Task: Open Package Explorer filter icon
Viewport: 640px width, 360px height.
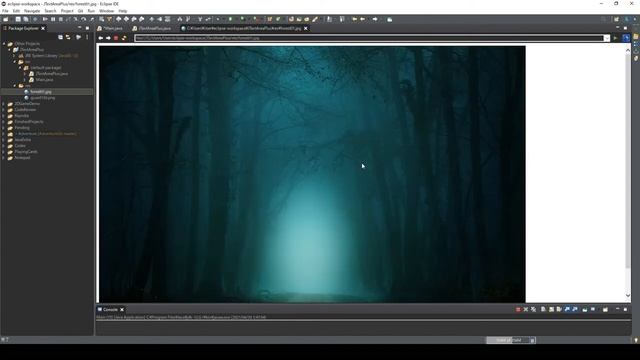Action: [78, 37]
